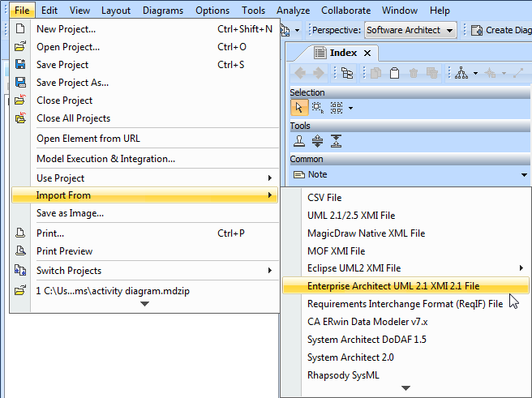
Task: Close the Index tab
Action: pos(367,53)
